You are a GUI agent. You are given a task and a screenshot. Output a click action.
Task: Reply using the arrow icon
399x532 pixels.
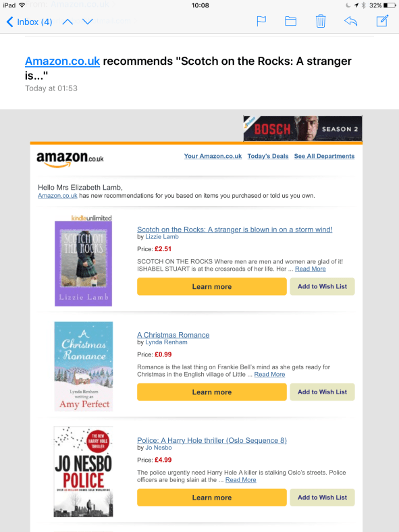pos(351,22)
